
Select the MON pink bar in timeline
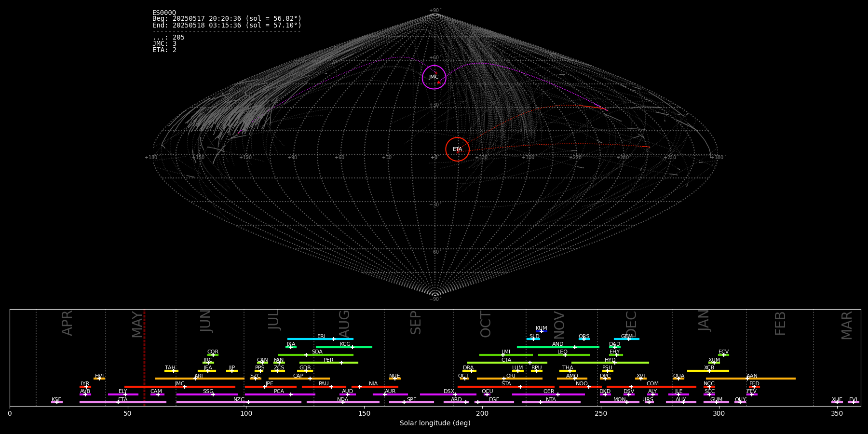click(x=620, y=402)
